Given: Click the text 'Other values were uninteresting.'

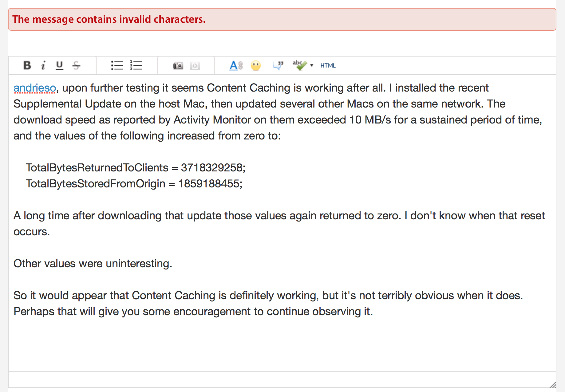Looking at the screenshot, I should (x=93, y=264).
